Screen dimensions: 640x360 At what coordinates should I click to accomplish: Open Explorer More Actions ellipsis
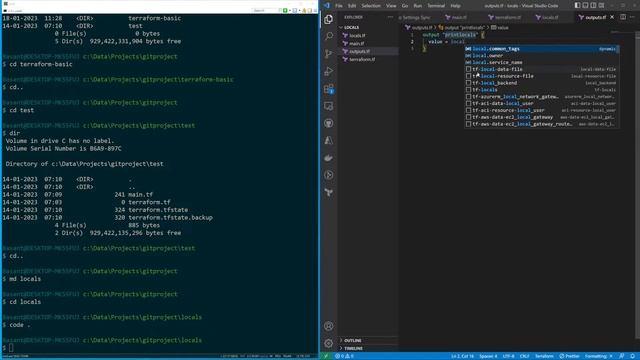click(x=390, y=17)
